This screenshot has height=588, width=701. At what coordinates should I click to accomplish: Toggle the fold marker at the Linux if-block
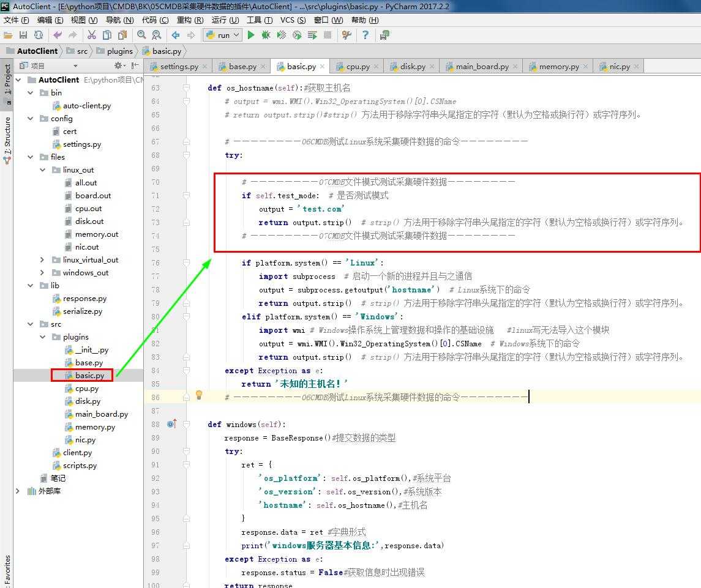(x=187, y=262)
